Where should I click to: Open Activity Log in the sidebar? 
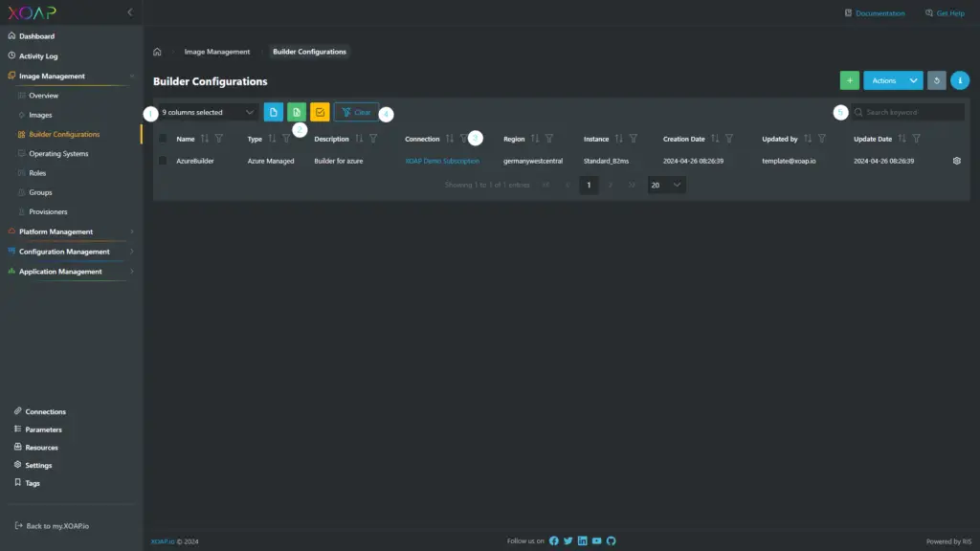pos(38,56)
